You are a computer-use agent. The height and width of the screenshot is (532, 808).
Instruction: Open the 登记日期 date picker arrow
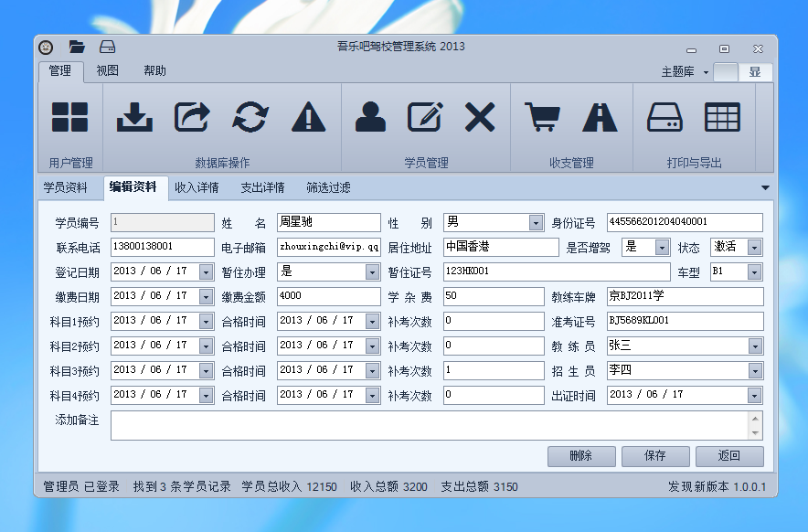207,272
